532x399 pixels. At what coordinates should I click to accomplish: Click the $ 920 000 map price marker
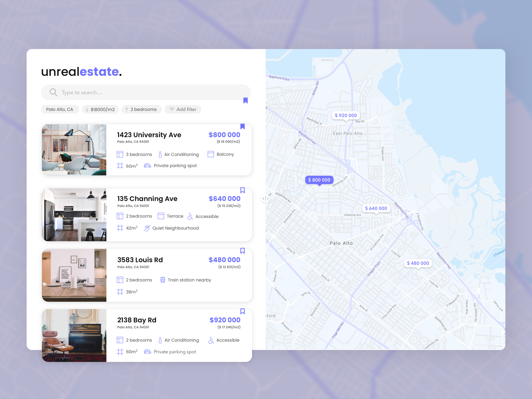(x=346, y=115)
